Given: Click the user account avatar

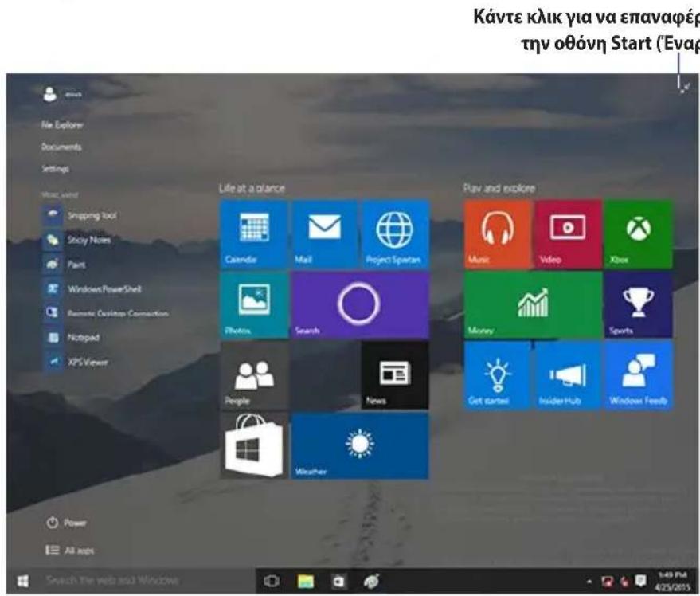Looking at the screenshot, I should click(x=50, y=94).
